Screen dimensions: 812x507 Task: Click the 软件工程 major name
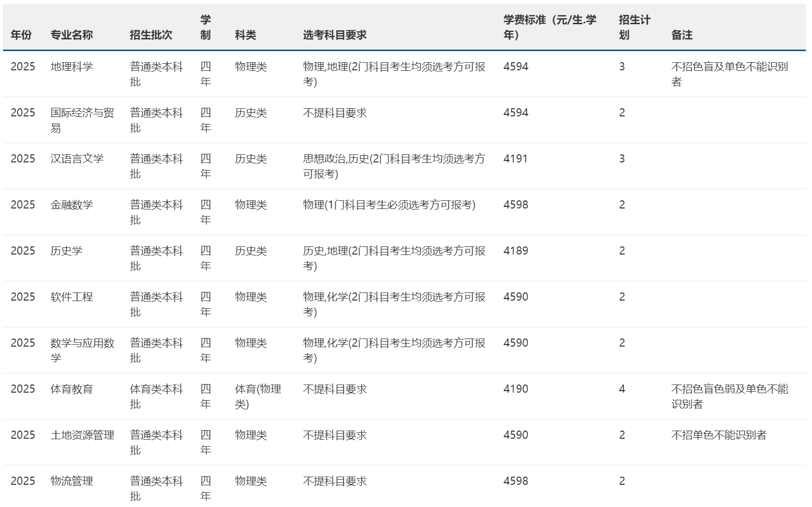pyautogui.click(x=72, y=297)
